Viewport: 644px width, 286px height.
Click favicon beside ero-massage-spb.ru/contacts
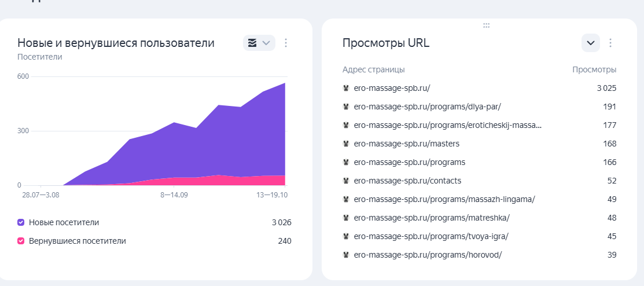click(x=346, y=181)
